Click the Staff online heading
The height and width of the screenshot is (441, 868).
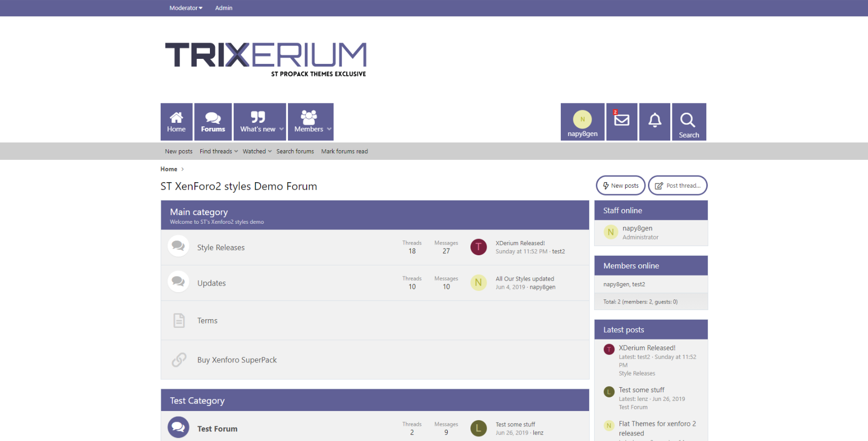pyautogui.click(x=623, y=211)
